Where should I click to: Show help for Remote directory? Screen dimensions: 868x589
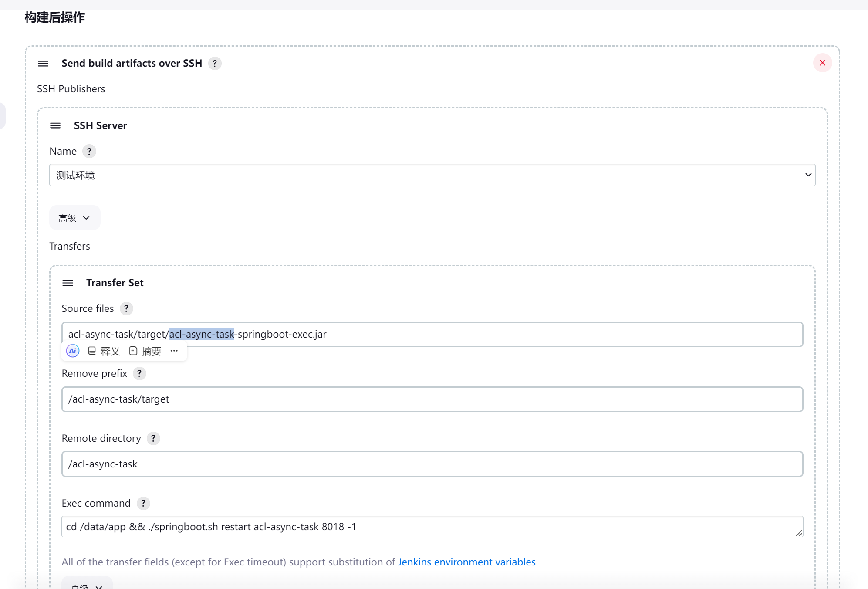pos(153,439)
